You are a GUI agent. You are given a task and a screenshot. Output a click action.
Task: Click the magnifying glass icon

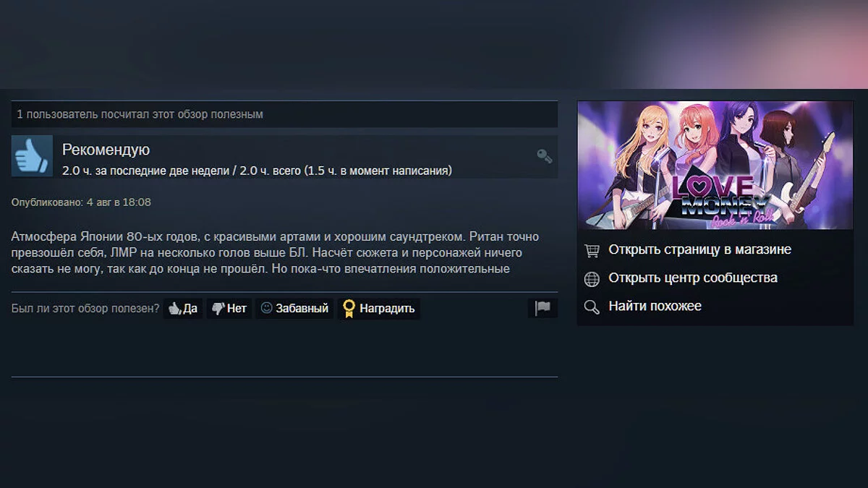(x=592, y=307)
